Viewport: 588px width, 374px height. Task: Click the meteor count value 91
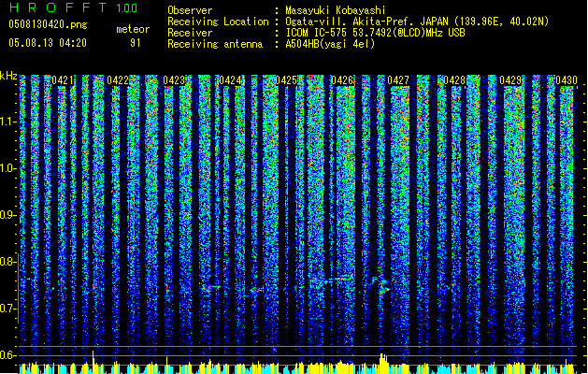click(x=136, y=43)
